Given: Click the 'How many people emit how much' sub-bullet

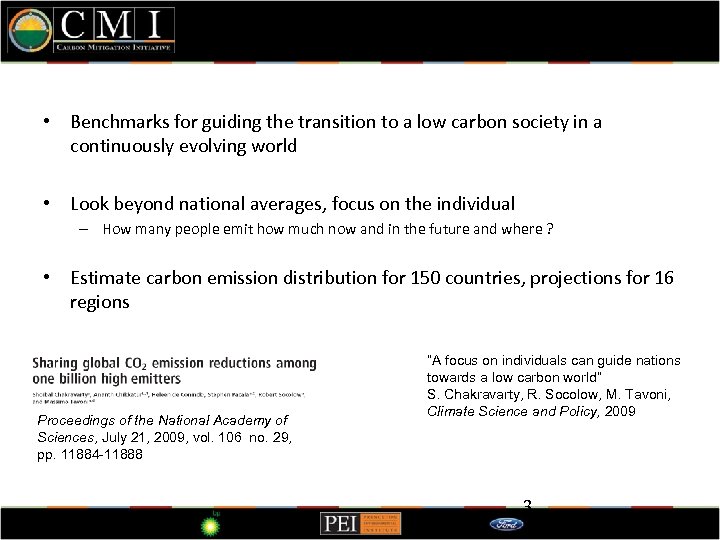Looking at the screenshot, I should [328, 229].
